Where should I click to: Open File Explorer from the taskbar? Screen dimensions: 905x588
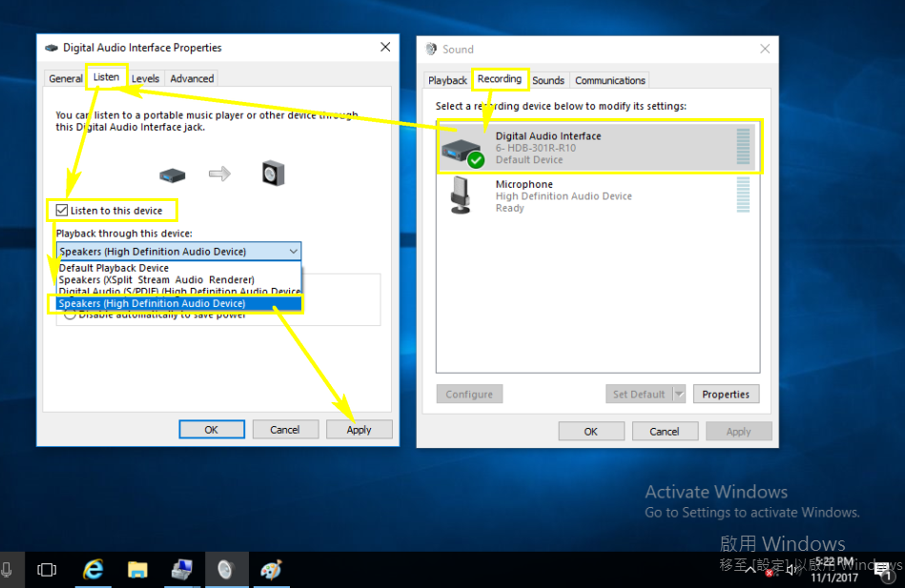137,570
